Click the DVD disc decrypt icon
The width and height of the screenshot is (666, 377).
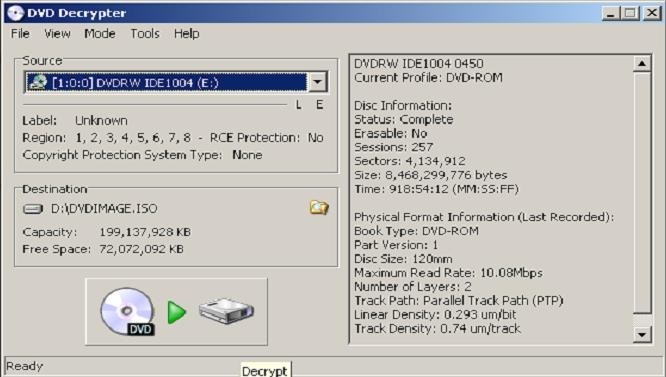click(127, 312)
